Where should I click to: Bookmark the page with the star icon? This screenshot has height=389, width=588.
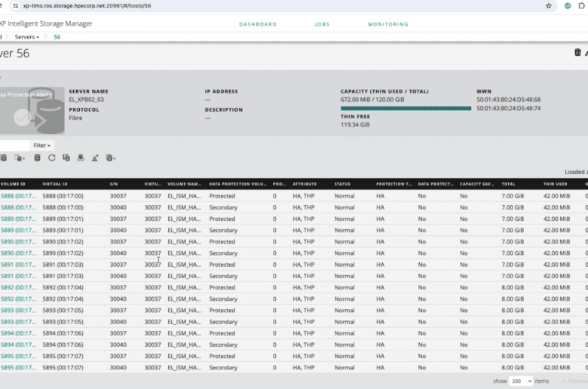click(x=549, y=5)
